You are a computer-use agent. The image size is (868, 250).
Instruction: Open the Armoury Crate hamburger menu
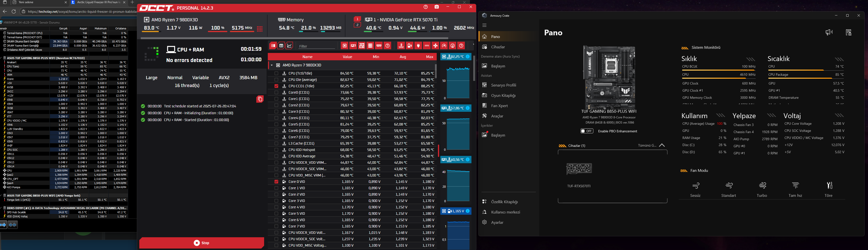(x=484, y=25)
